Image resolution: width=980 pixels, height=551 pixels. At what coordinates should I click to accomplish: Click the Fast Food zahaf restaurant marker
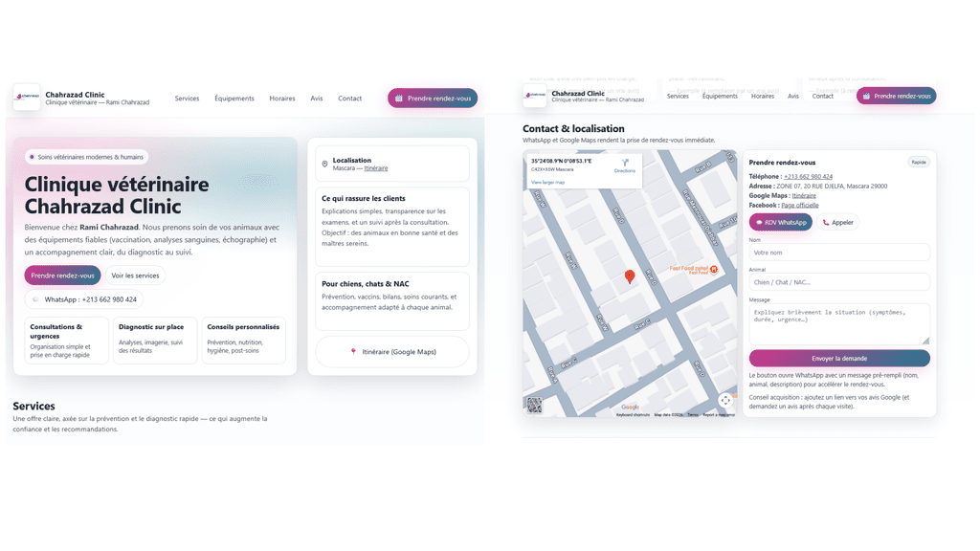(x=713, y=269)
